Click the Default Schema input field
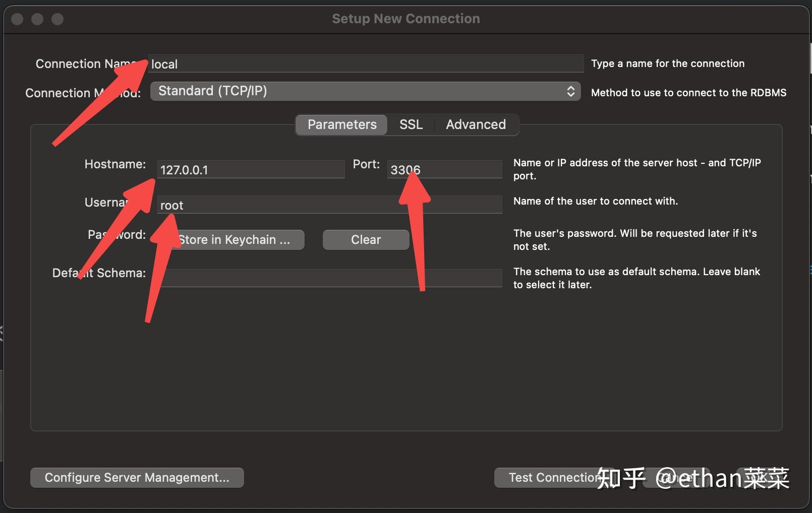The height and width of the screenshot is (513, 812). (x=329, y=278)
